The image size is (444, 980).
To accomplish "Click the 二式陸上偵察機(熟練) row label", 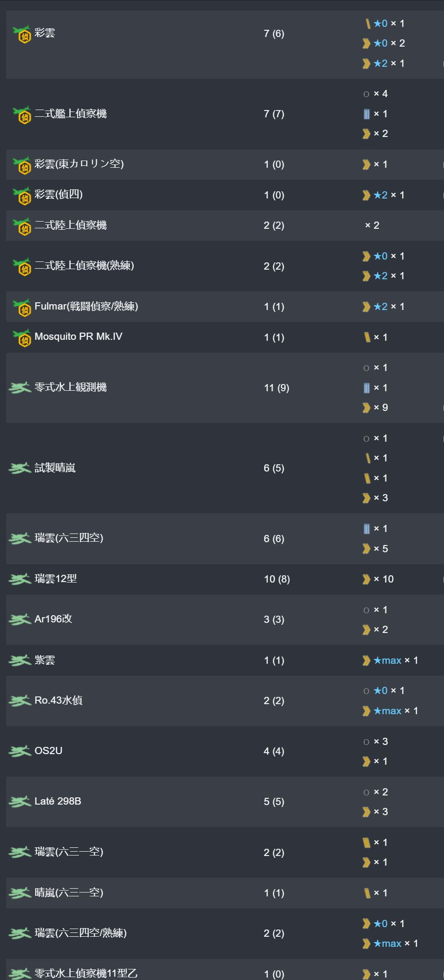I will coord(84,266).
